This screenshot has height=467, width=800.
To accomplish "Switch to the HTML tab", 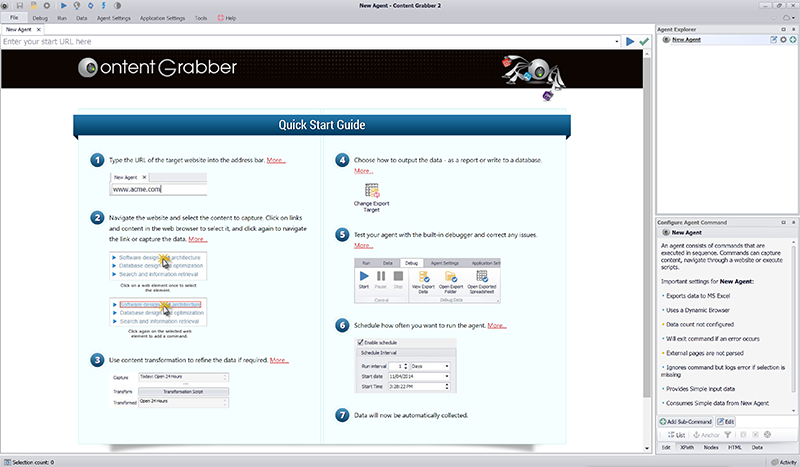I will point(735,447).
